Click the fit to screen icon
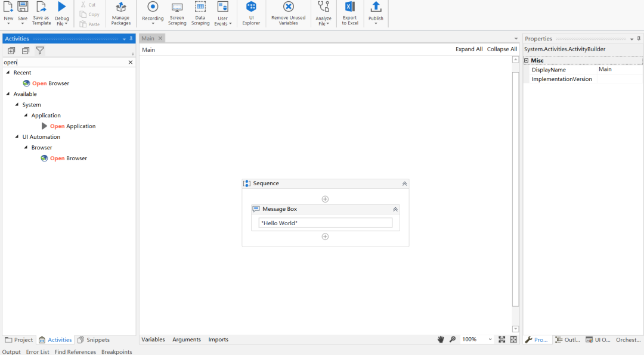 502,340
